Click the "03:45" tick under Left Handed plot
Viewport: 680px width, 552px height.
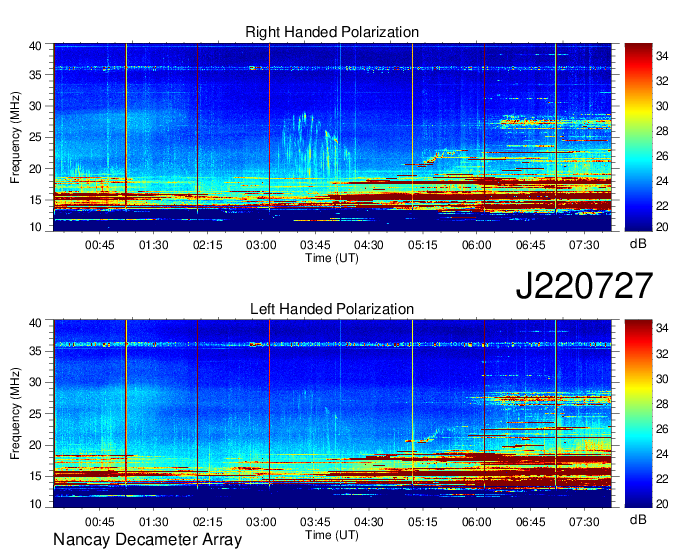(x=315, y=522)
